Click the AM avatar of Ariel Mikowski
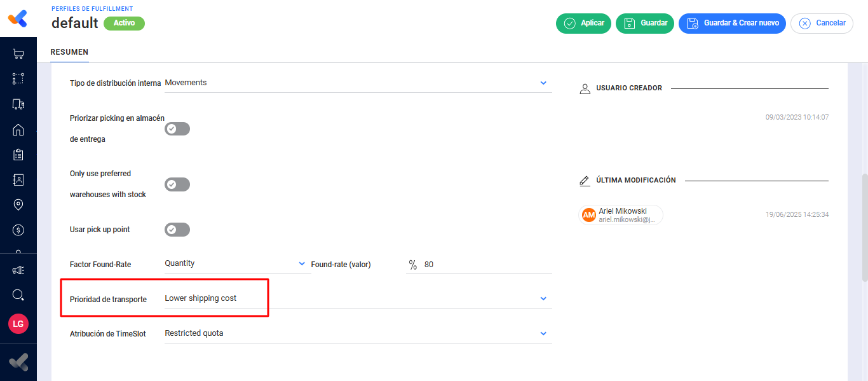The image size is (868, 381). pyautogui.click(x=589, y=215)
